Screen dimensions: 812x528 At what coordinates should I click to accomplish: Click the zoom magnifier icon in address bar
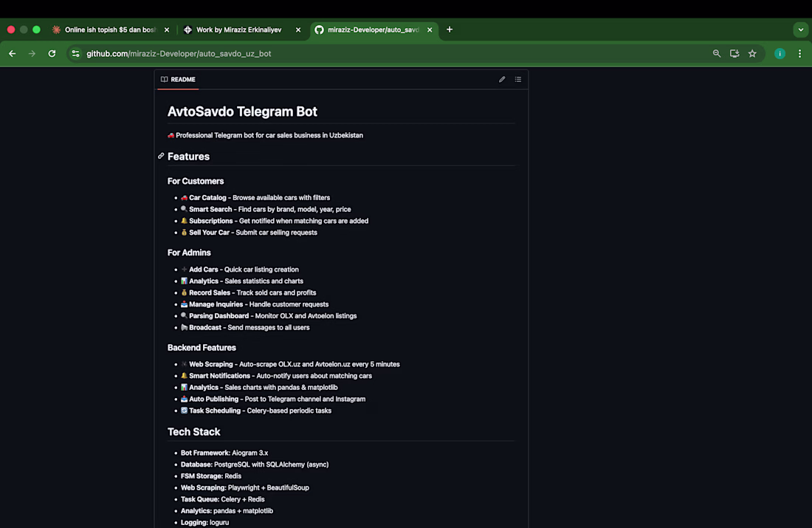tap(717, 53)
